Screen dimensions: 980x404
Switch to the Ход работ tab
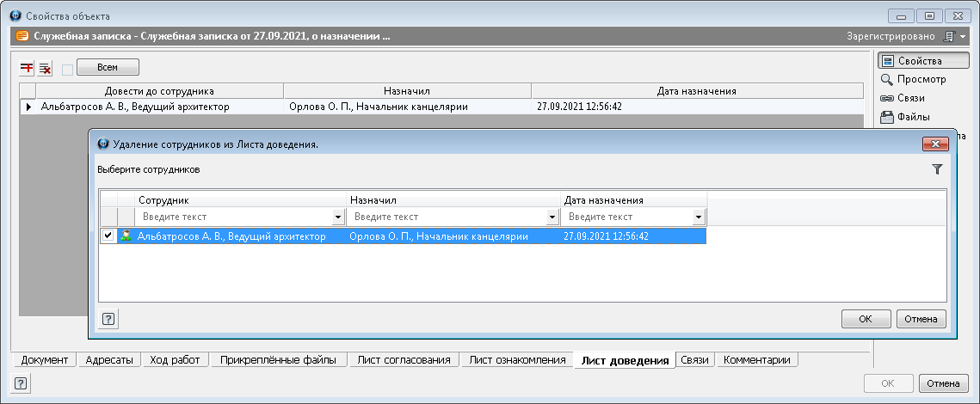click(x=175, y=360)
